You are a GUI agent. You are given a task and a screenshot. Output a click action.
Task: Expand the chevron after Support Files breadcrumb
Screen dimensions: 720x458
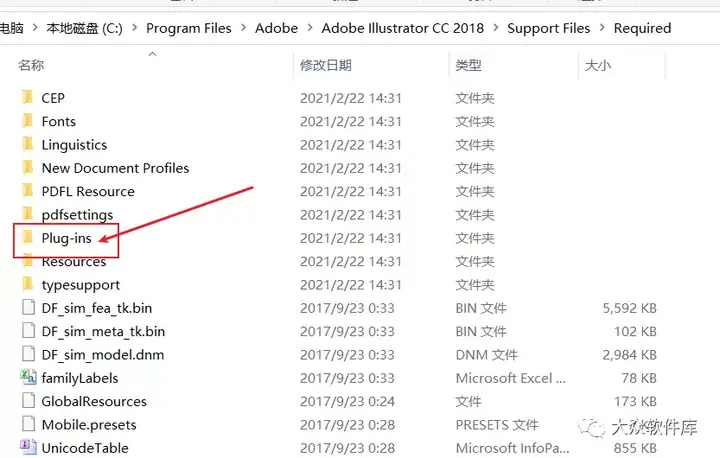602,28
